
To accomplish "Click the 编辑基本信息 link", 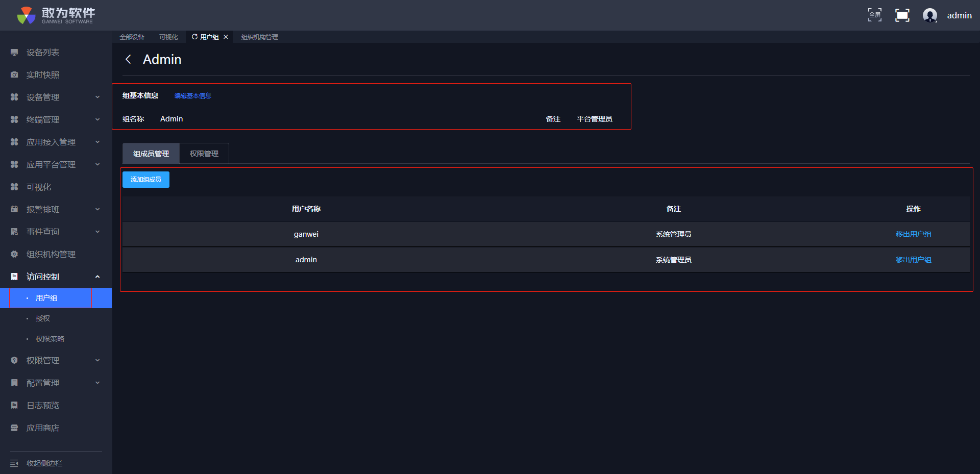I will 192,96.
